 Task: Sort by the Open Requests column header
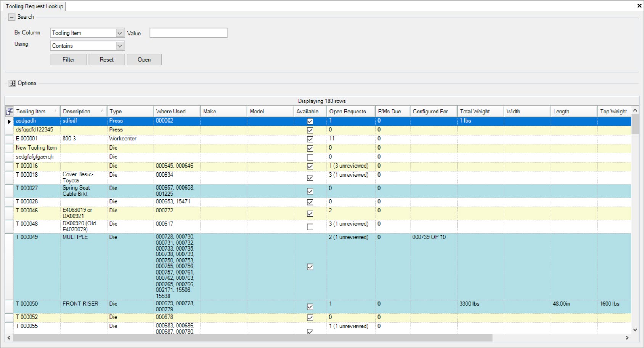coord(351,112)
